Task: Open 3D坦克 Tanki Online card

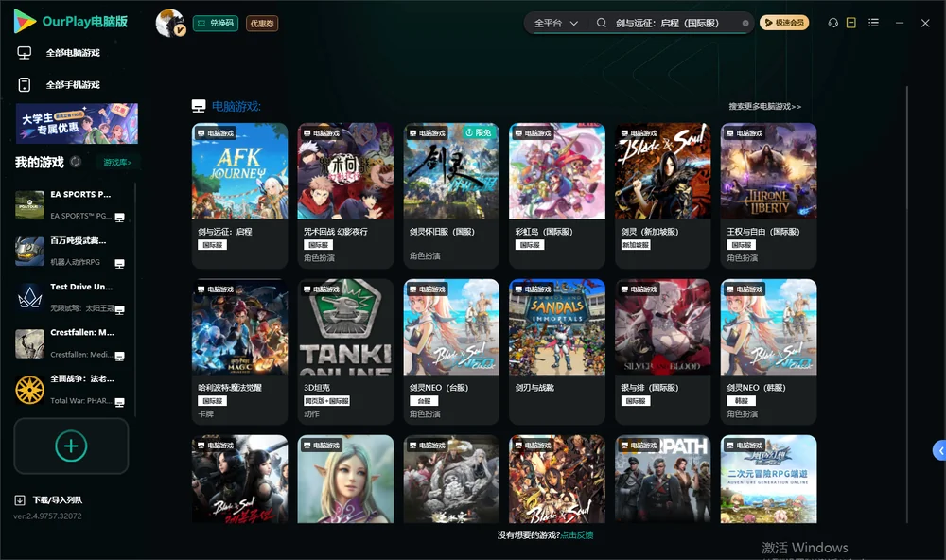Action: tap(345, 352)
